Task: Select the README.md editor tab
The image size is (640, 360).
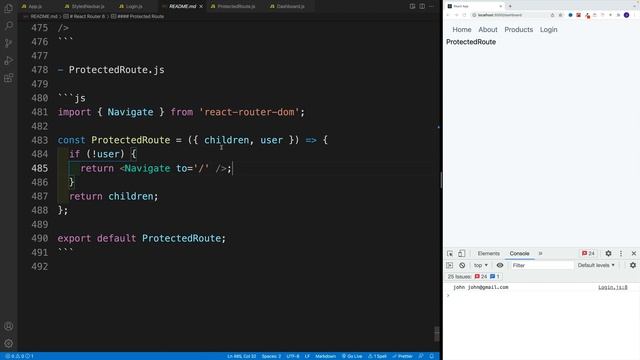Action: [x=182, y=7]
